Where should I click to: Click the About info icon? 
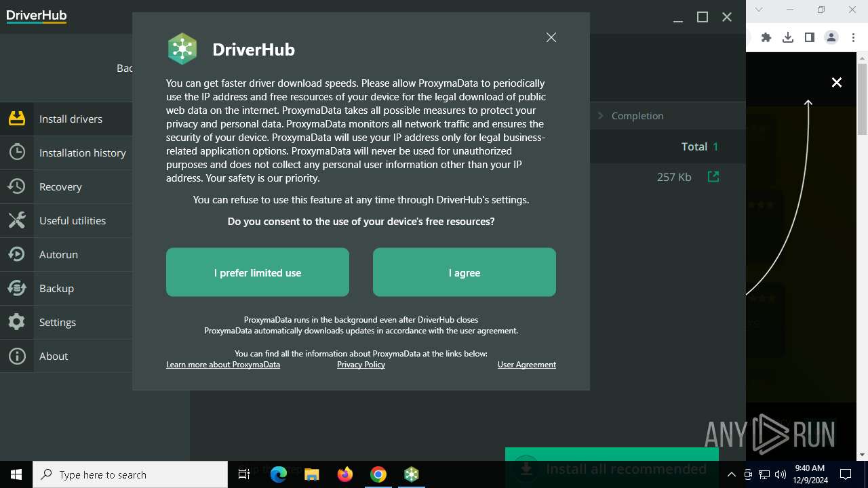click(x=17, y=356)
